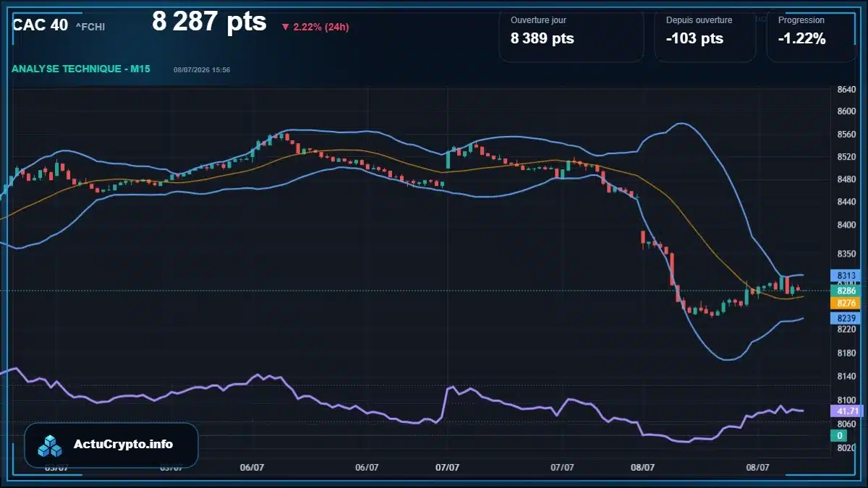Click the CAC 40 index title
The image size is (868, 488).
tap(41, 25)
